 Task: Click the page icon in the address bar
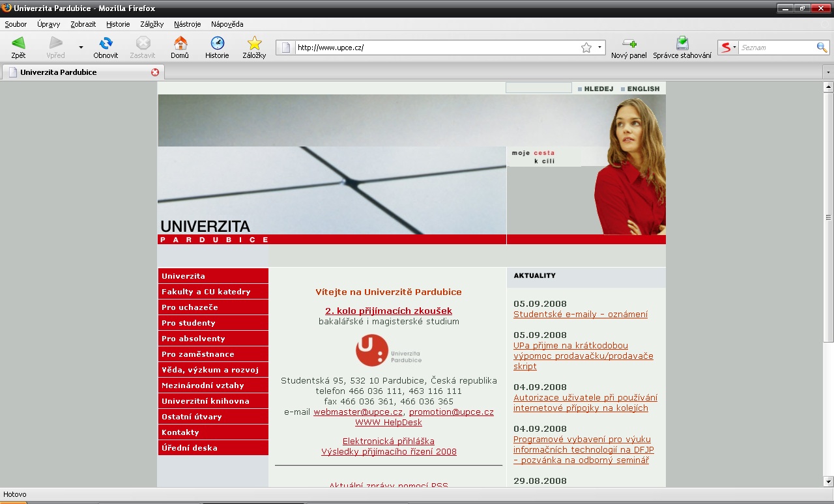click(285, 48)
